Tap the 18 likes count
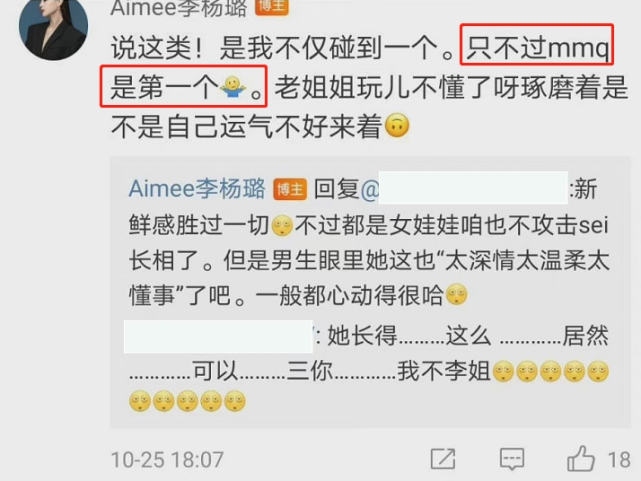Image resolution: width=641 pixels, height=481 pixels. [x=619, y=460]
